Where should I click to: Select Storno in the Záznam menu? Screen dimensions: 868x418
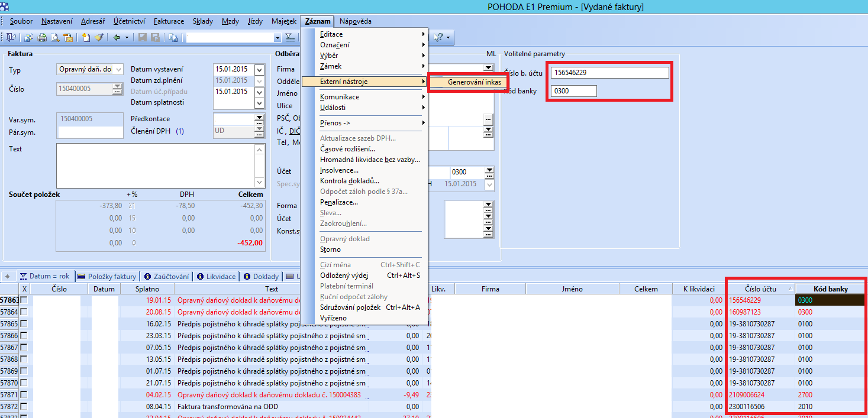(364, 249)
